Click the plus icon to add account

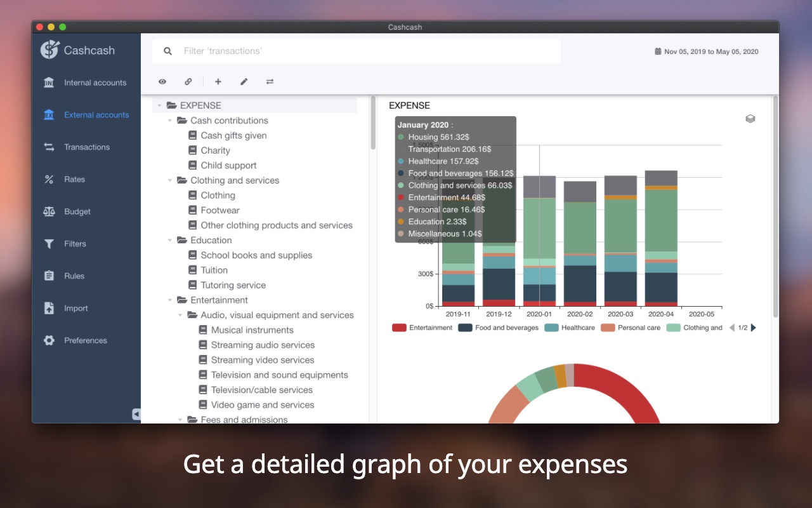pyautogui.click(x=218, y=81)
